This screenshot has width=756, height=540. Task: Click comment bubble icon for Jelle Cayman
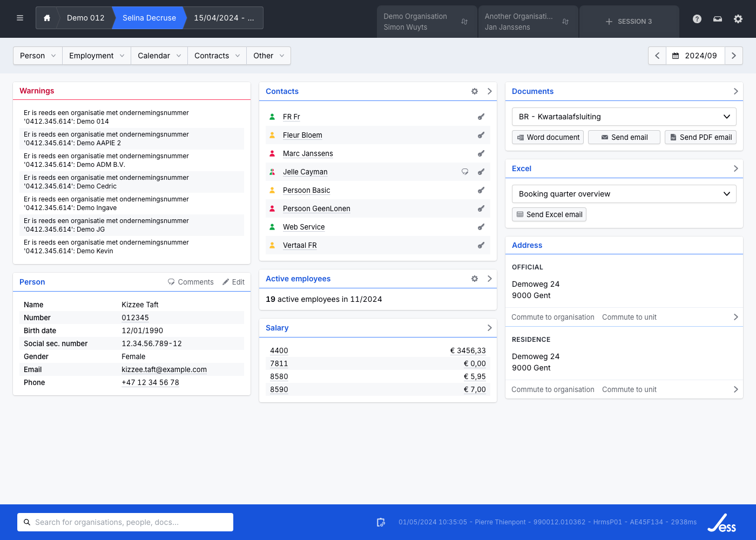[464, 172]
